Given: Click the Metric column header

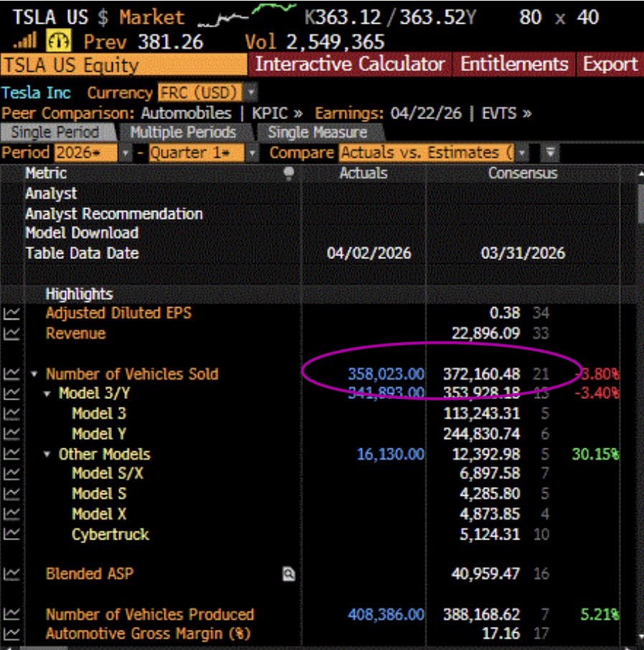Looking at the screenshot, I should 46,174.
